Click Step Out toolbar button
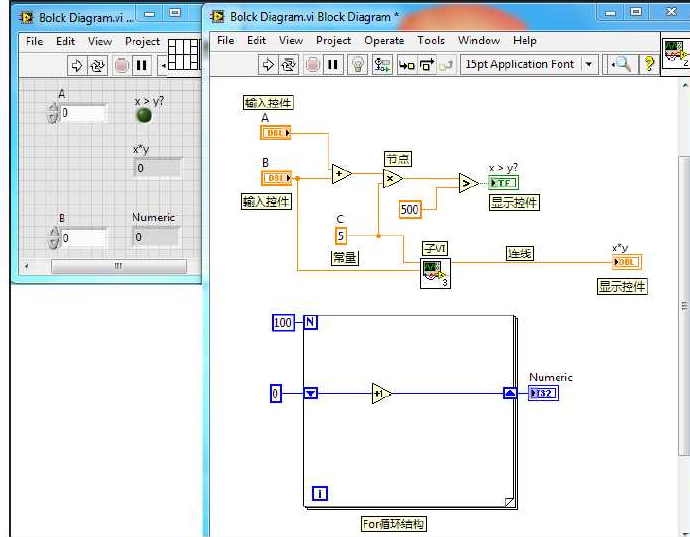The height and width of the screenshot is (537, 690). tap(446, 65)
